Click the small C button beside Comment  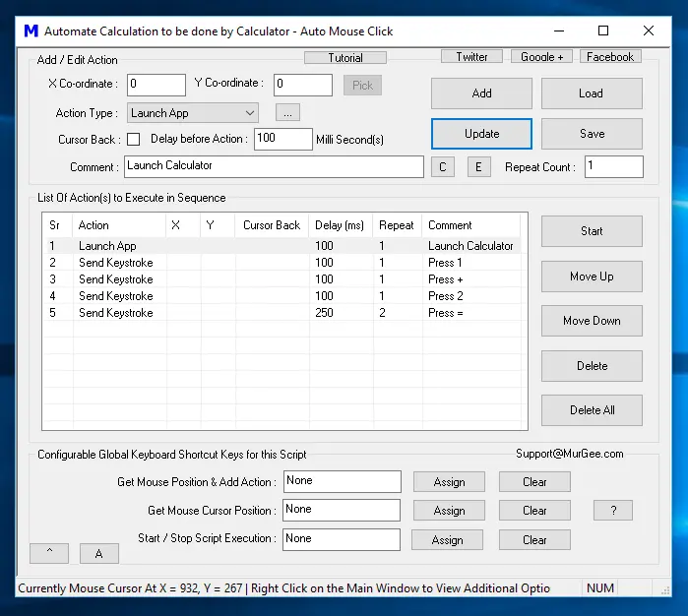pos(442,167)
